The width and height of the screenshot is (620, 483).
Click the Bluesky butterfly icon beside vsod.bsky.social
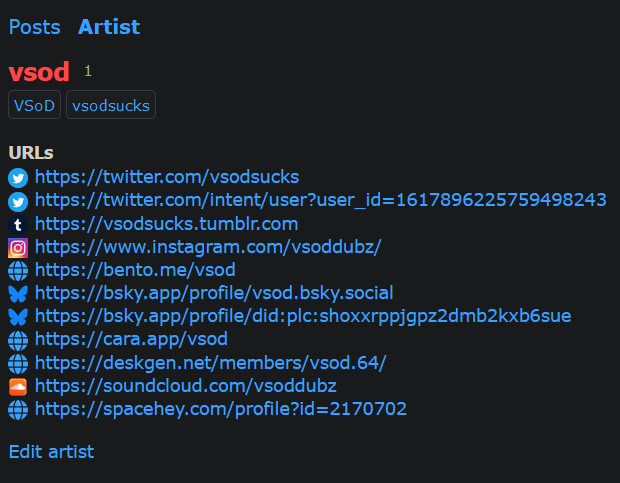click(x=18, y=293)
